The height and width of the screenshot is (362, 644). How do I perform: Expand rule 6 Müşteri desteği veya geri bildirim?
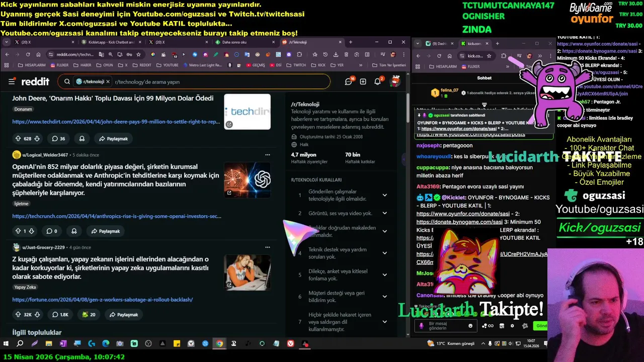[384, 297]
